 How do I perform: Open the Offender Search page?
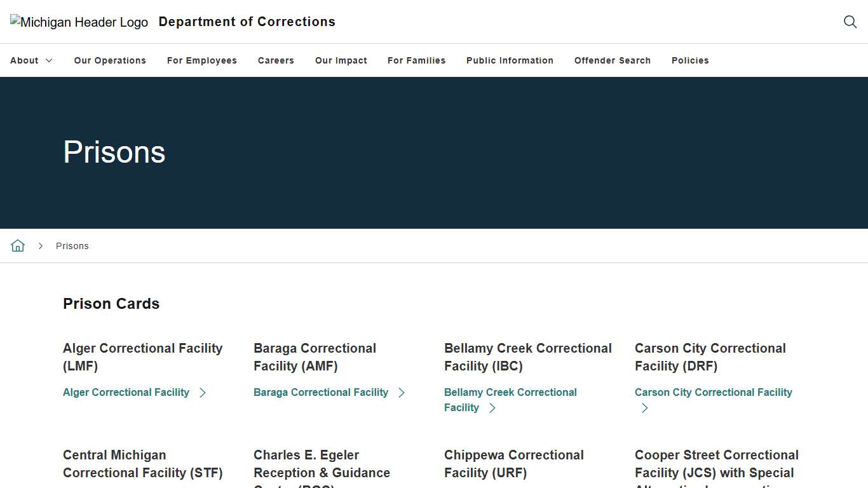click(x=613, y=60)
